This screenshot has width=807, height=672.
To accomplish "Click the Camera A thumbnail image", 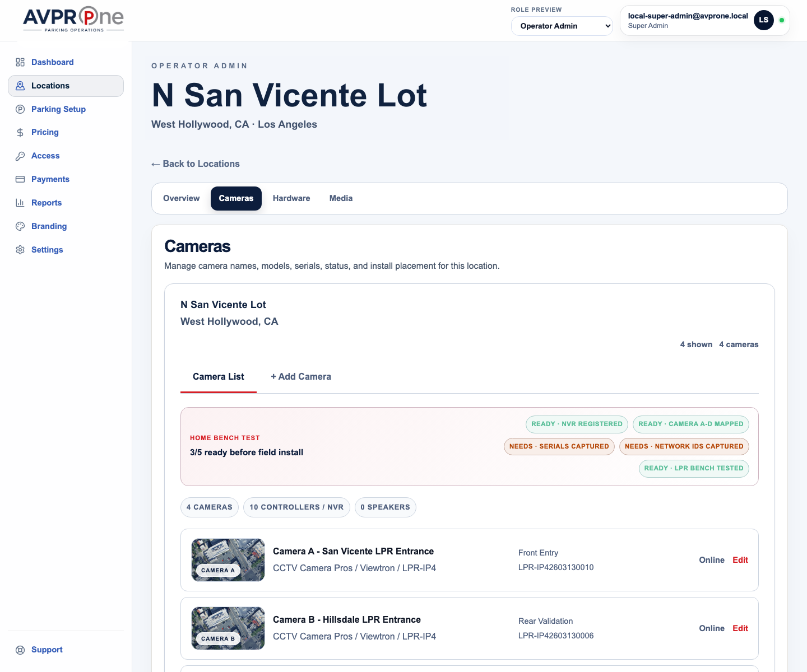I will [228, 560].
